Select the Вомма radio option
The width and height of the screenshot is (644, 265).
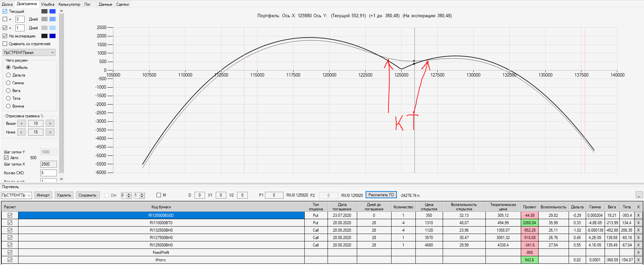click(x=8, y=106)
